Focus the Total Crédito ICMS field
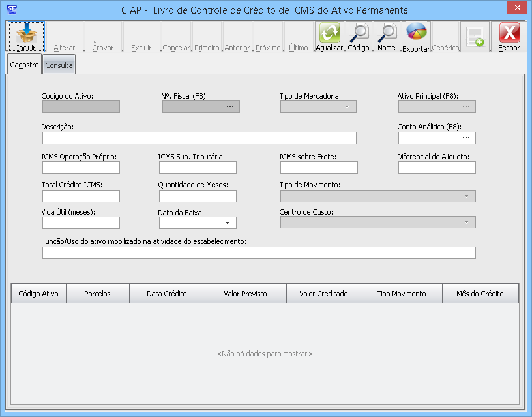Image resolution: width=532 pixels, height=417 pixels. coord(81,196)
